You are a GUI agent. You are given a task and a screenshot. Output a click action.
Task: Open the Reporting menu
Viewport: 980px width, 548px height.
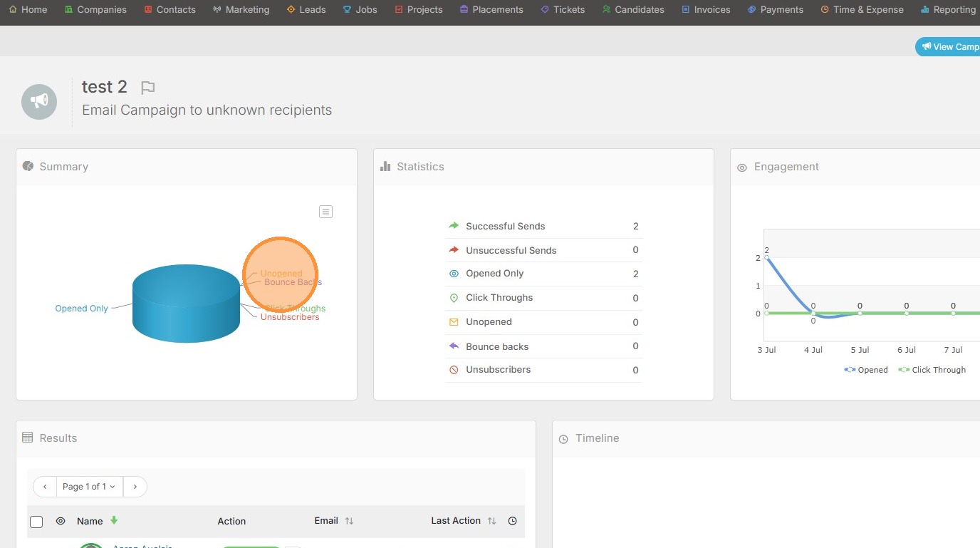948,9
